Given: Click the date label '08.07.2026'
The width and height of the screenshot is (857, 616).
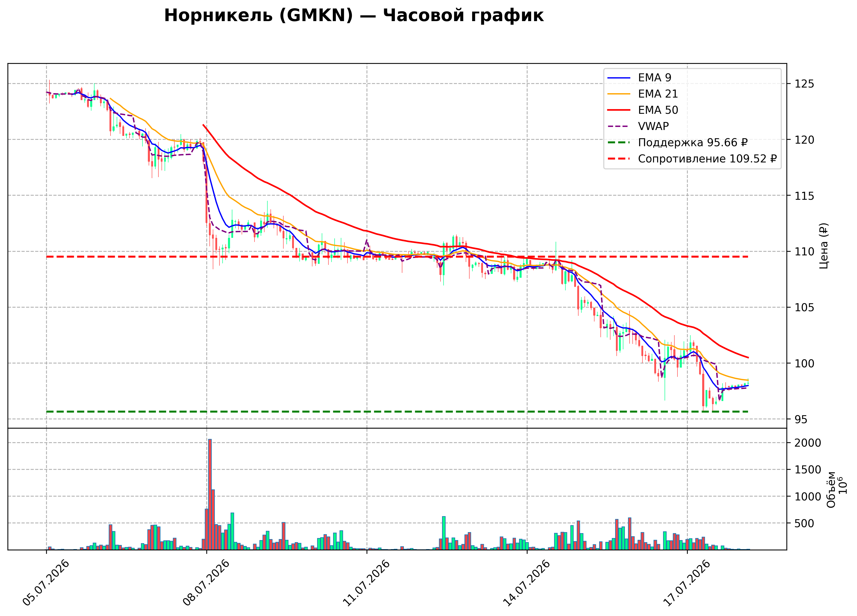Looking at the screenshot, I should (x=206, y=584).
